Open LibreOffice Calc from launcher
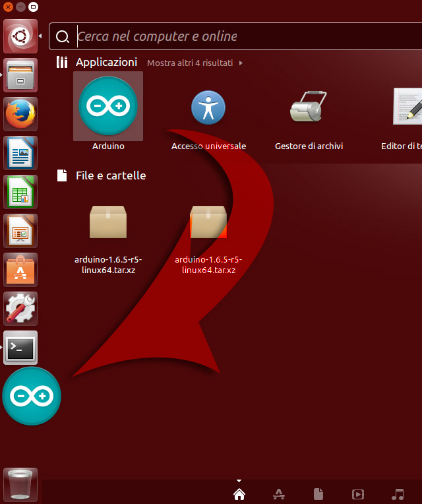 pos(20,192)
